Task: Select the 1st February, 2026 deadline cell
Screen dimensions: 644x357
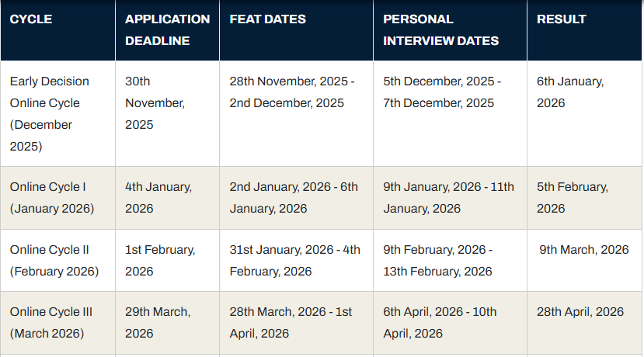Action: (x=160, y=260)
